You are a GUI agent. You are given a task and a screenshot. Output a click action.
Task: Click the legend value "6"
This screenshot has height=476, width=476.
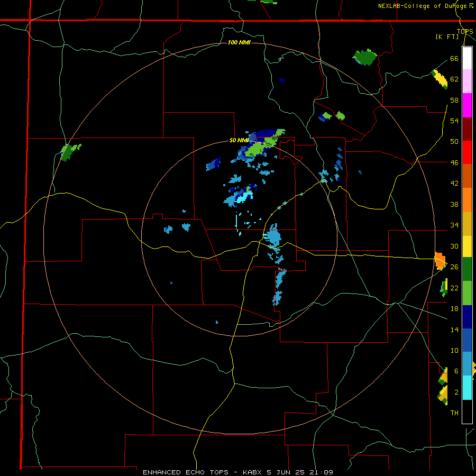456,371
